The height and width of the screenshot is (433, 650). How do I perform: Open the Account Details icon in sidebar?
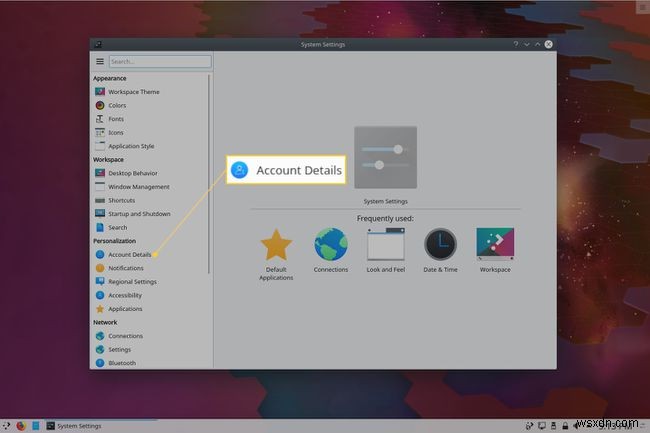[x=100, y=254]
